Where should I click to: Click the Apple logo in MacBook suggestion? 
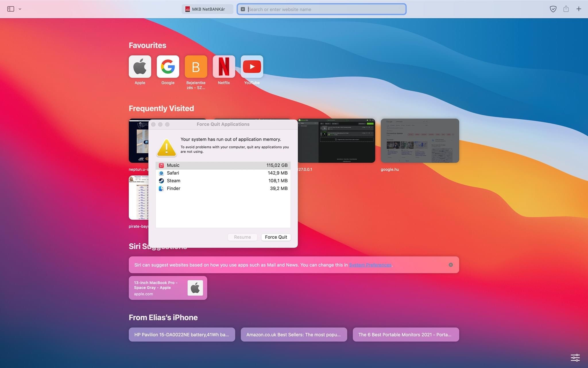coord(195,288)
